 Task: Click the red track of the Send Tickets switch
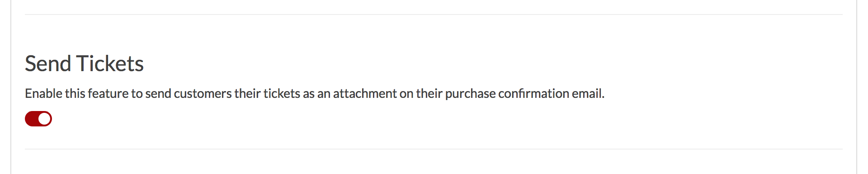coord(31,119)
